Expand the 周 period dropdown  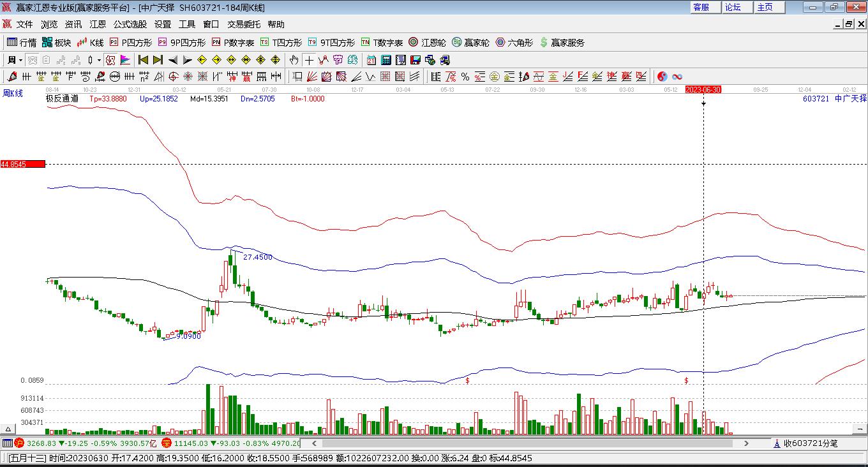(21, 60)
